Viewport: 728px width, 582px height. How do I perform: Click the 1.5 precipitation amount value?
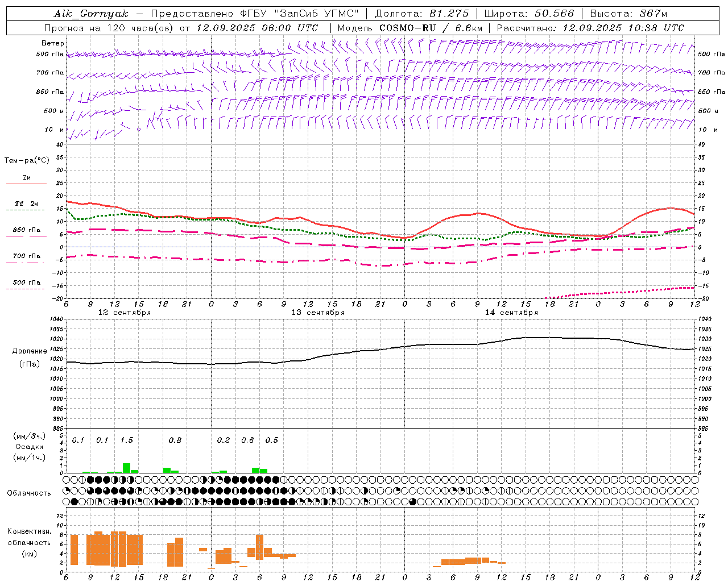pyautogui.click(x=127, y=440)
